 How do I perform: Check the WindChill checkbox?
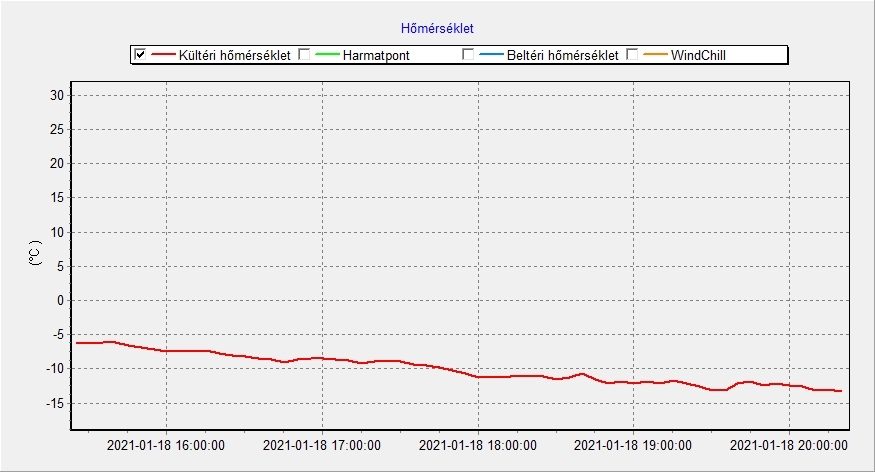tap(632, 55)
